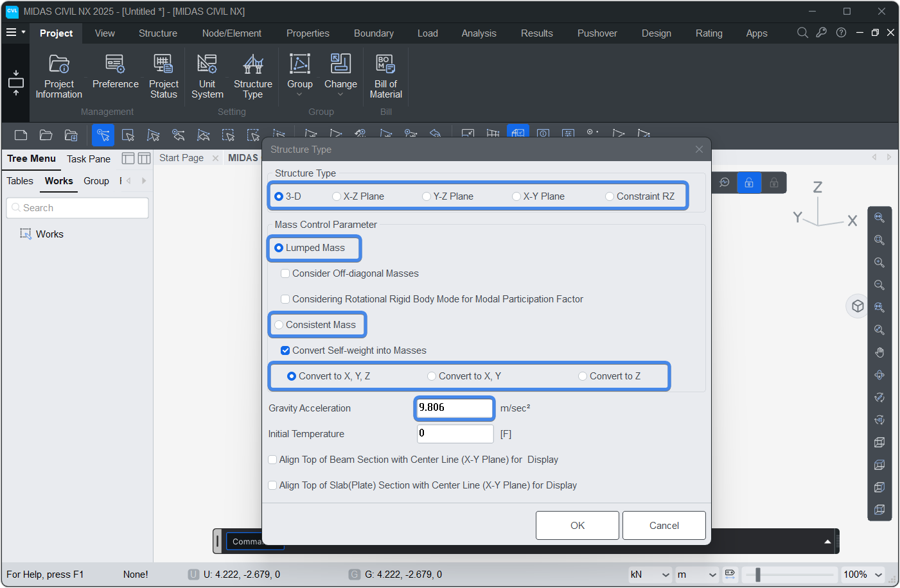This screenshot has height=588, width=900.
Task: Select the Y-Z Plane option
Action: (448, 196)
